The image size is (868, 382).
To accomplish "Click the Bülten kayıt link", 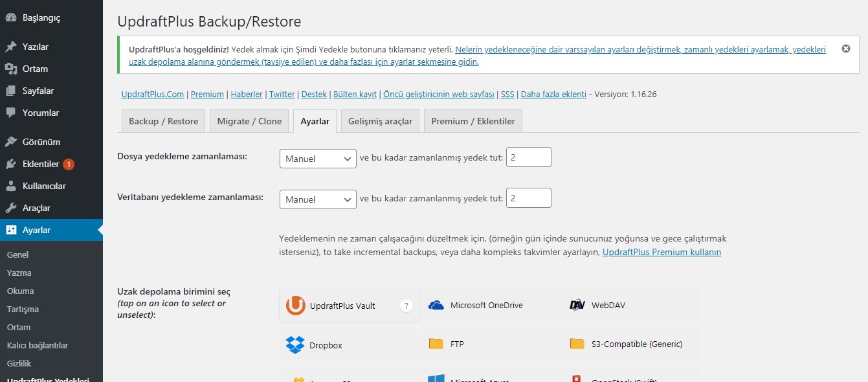I will click(x=355, y=94).
